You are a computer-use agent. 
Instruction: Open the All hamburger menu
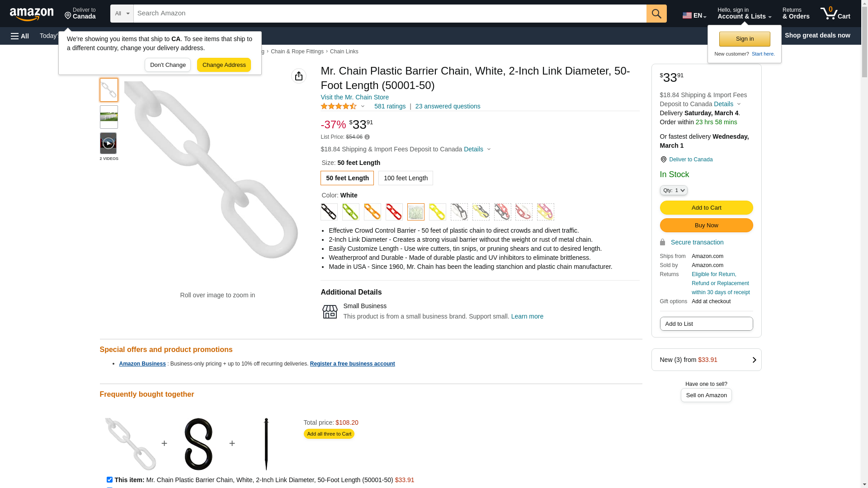20,36
